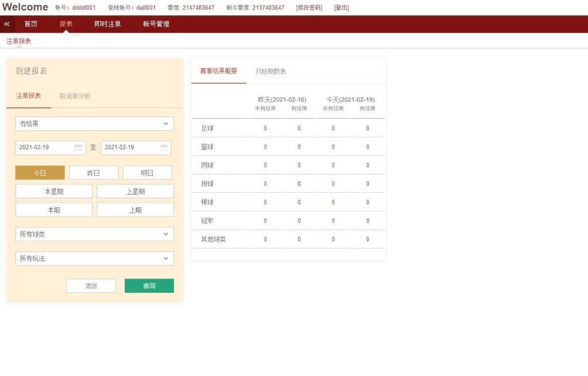Screen dimensions: 588x376
Task: Click the 排球 row label
Action: coord(207,184)
